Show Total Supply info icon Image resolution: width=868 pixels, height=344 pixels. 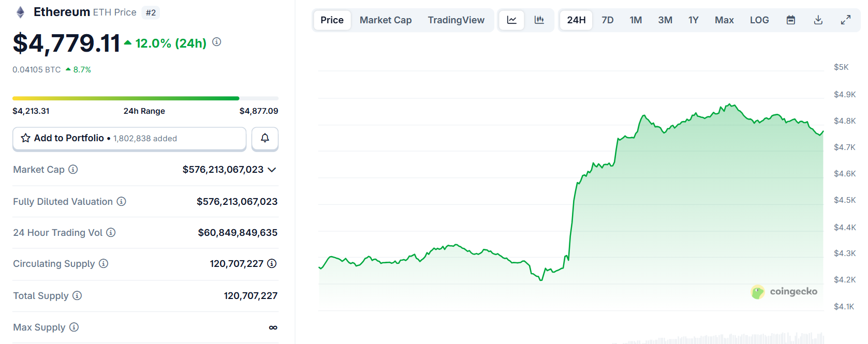[x=77, y=295]
